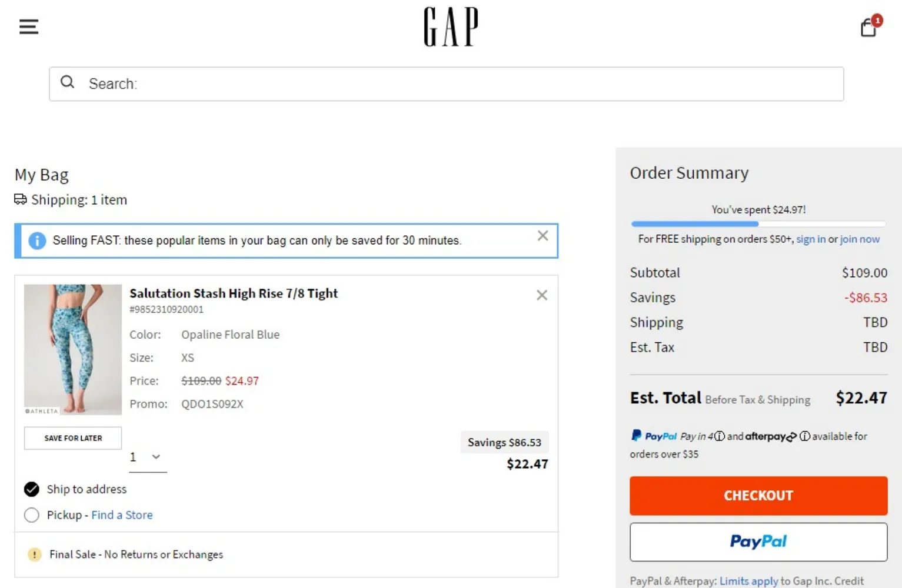Dismiss the Selling FAST notification
This screenshot has width=902, height=588.
pos(542,236)
